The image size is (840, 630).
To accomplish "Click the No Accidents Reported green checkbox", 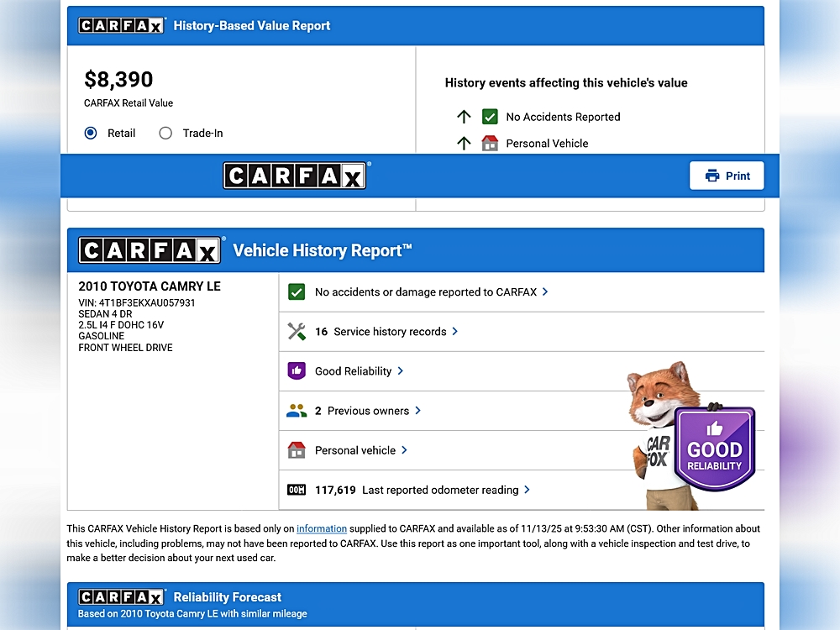I will (x=490, y=117).
